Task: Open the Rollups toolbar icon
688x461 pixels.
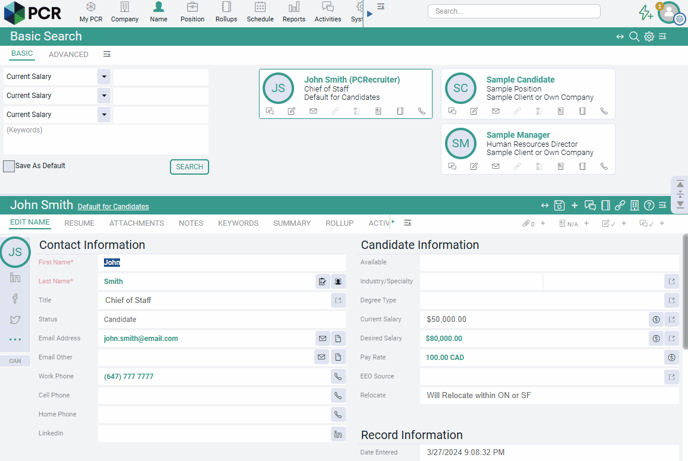Action: (x=226, y=8)
